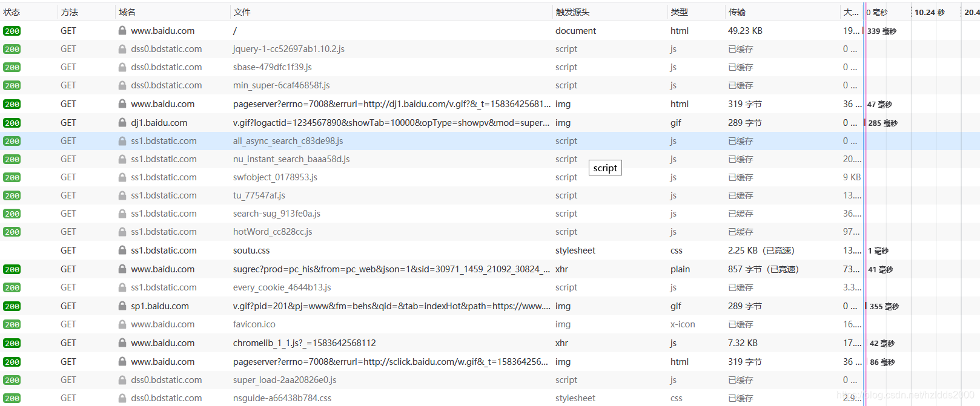The height and width of the screenshot is (406, 980).
Task: Select the search-sug_913fe0a.js request
Action: click(490, 214)
